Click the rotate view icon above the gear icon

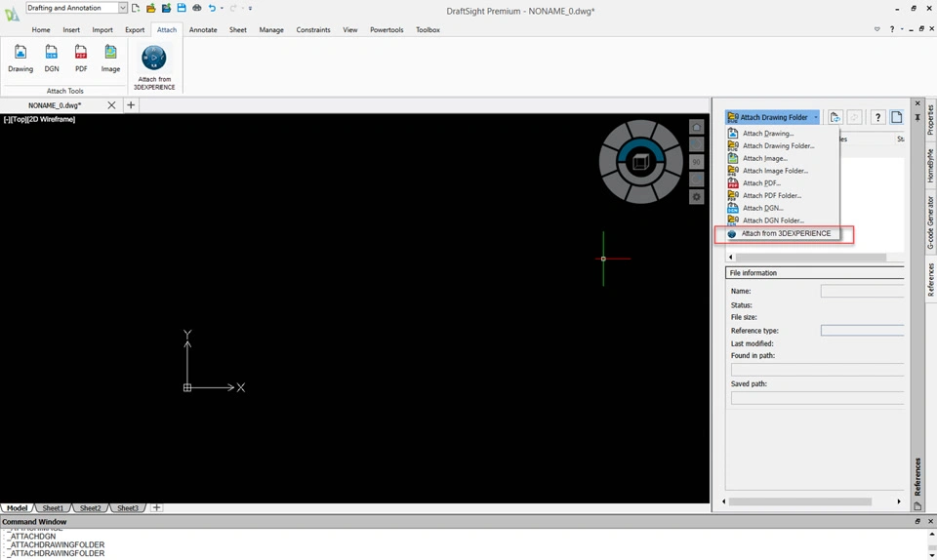[x=696, y=180]
